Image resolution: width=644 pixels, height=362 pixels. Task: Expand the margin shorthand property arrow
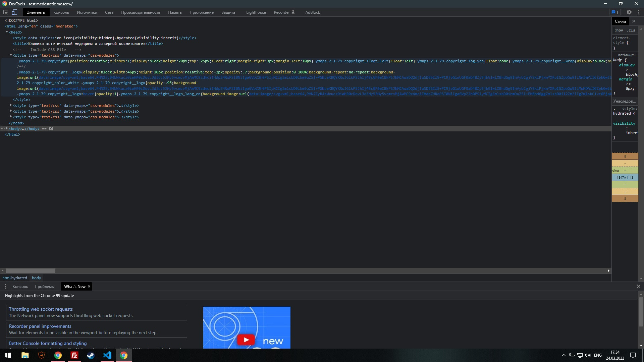(630, 84)
